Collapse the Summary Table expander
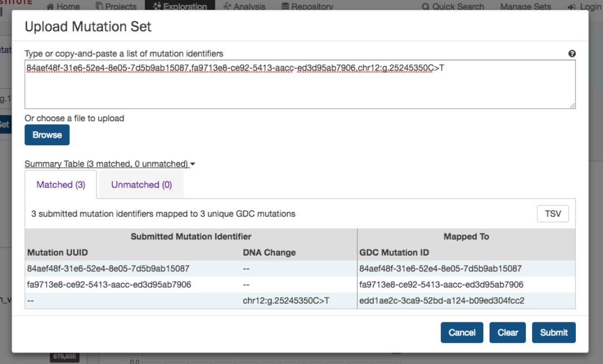603x364 pixels. (110, 164)
